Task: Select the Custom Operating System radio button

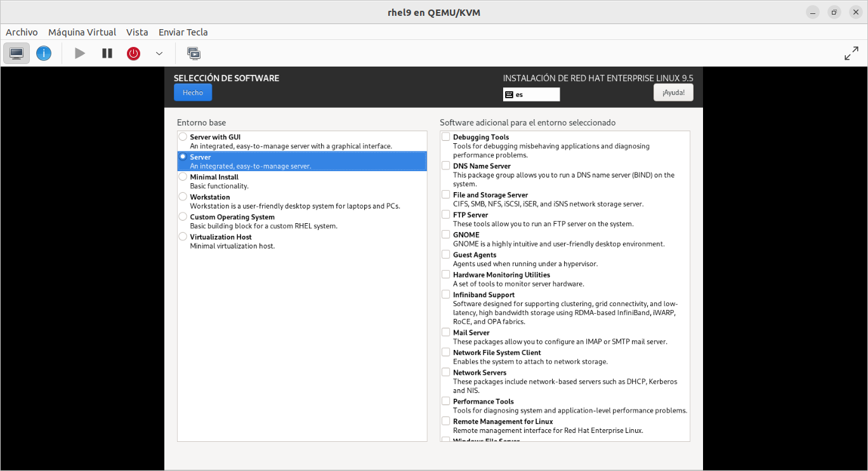Action: coord(183,217)
